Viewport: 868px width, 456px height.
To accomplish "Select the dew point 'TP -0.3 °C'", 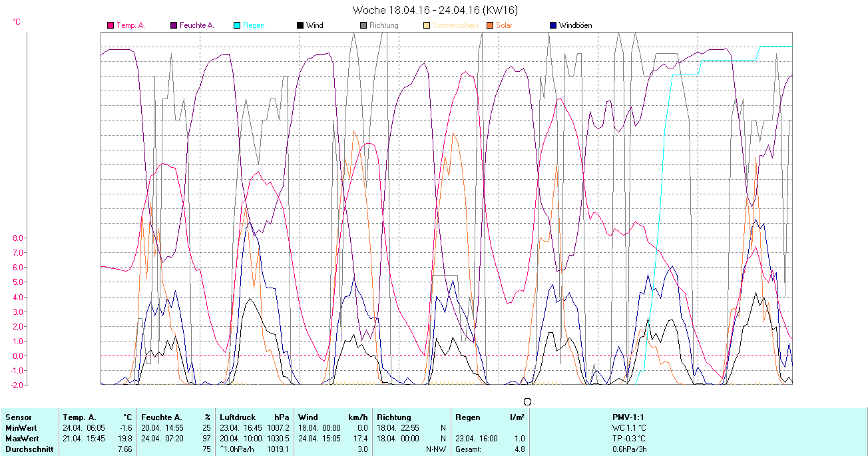I will pos(629,439).
